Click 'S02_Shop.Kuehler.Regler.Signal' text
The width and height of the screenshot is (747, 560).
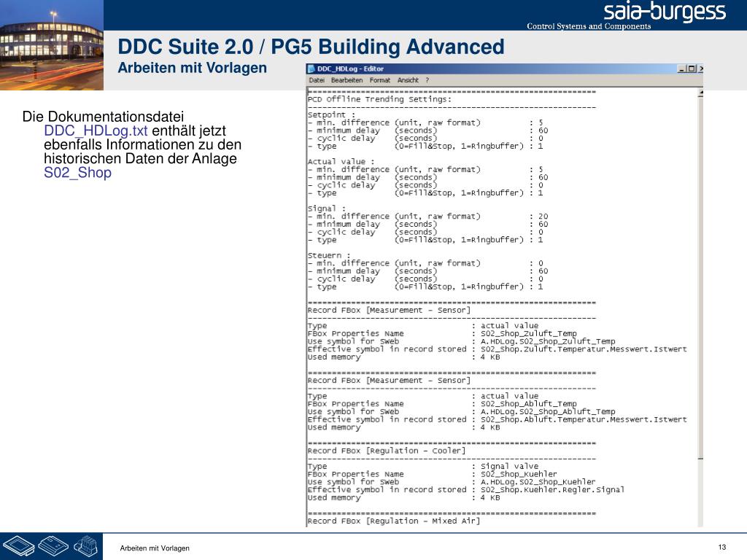coord(552,489)
